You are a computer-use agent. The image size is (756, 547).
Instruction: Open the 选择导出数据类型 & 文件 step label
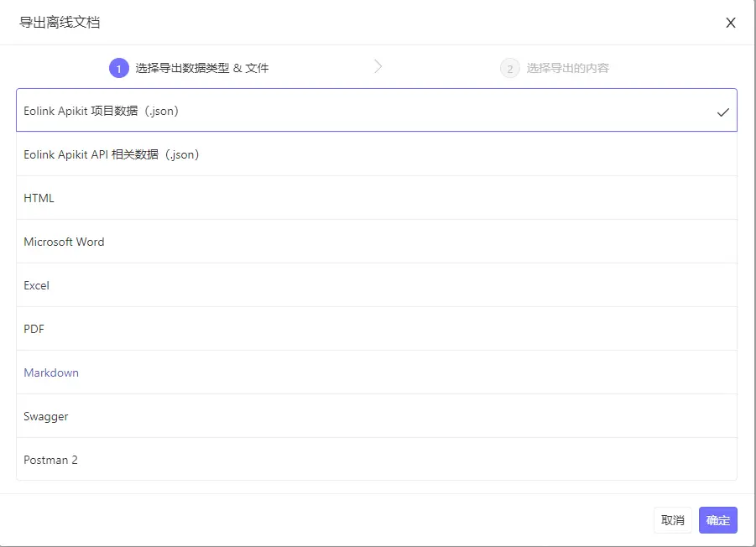pos(202,68)
